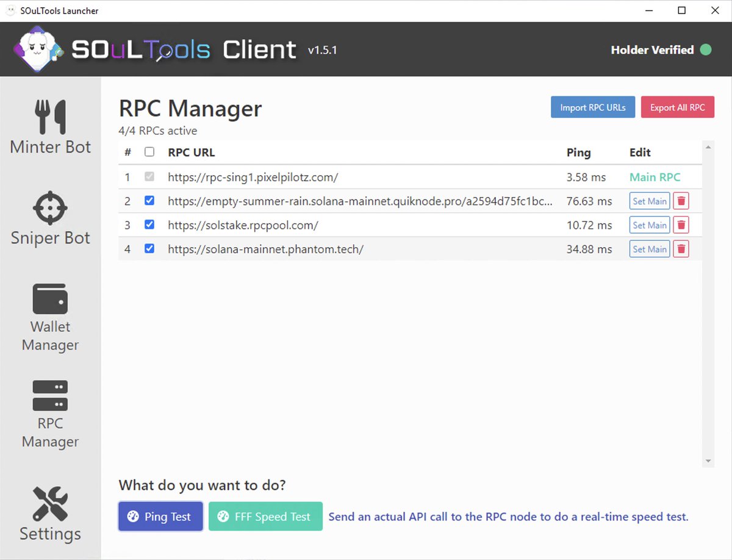Open the RPC Manager server icon
Viewport: 732px width, 560px height.
(51, 395)
